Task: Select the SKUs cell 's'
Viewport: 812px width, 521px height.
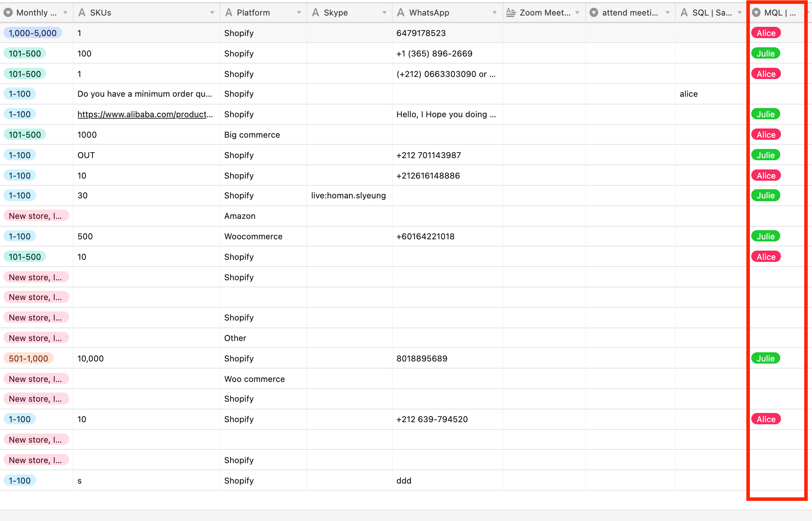Action: [146, 481]
